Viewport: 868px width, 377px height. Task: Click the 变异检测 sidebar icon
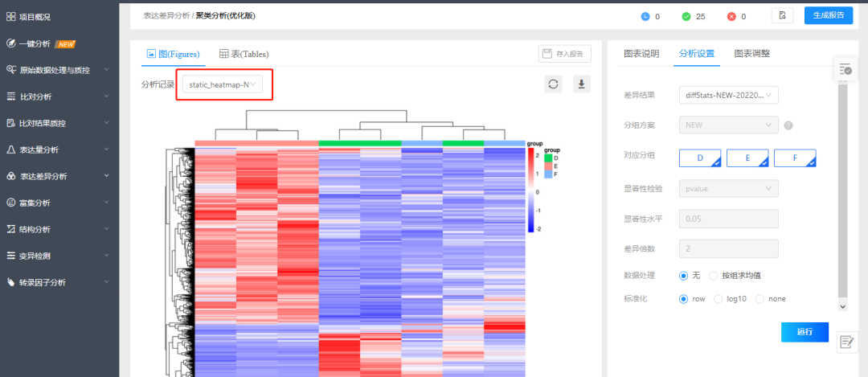(10, 256)
